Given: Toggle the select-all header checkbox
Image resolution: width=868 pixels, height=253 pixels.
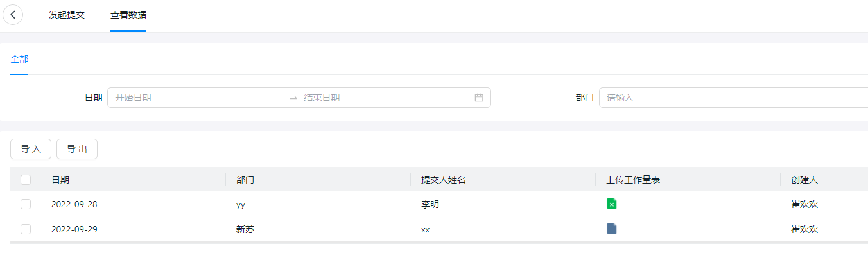Looking at the screenshot, I should point(26,180).
